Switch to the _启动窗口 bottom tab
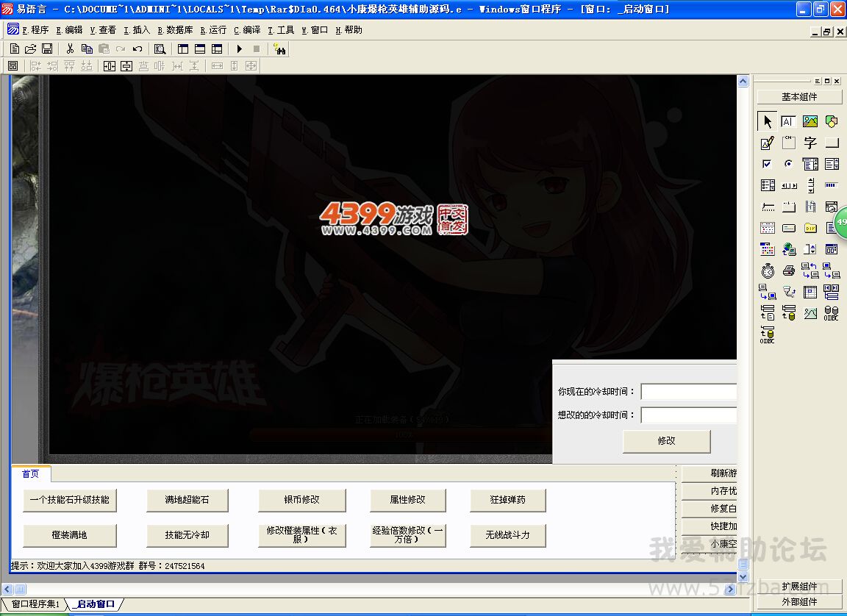847x616 pixels. (96, 604)
